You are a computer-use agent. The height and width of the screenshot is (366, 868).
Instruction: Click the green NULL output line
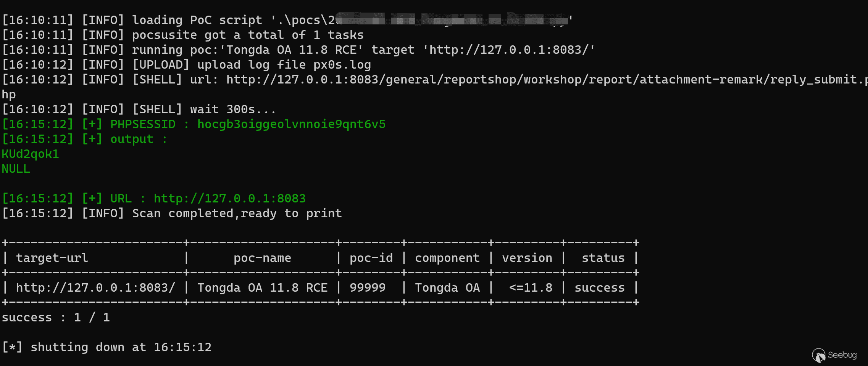tap(16, 169)
